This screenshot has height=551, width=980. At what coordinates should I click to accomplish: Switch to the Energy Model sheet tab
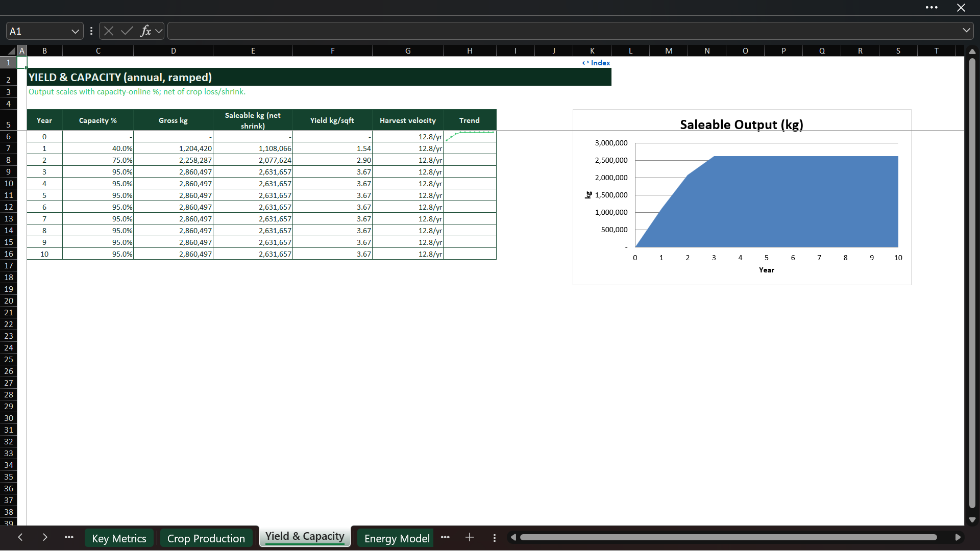click(x=397, y=538)
